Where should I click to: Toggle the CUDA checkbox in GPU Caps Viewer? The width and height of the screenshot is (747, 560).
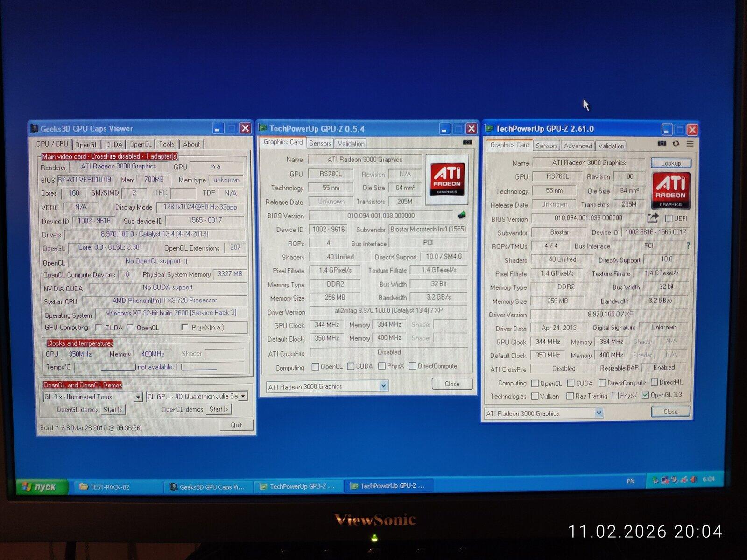(99, 328)
